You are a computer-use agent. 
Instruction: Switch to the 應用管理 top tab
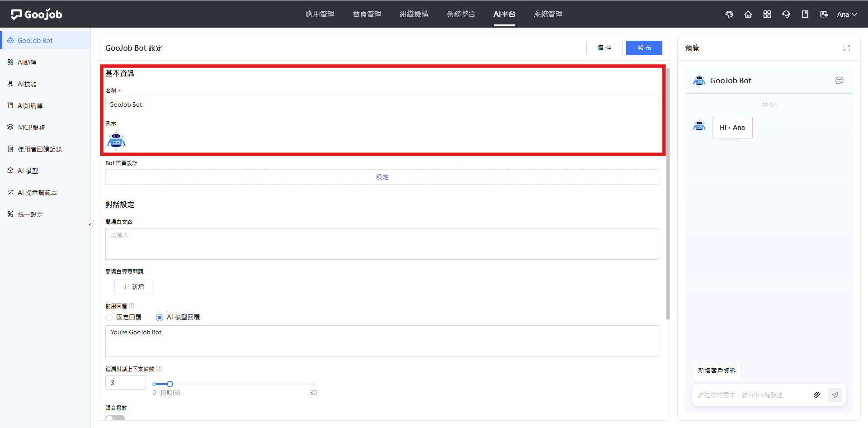pos(320,14)
